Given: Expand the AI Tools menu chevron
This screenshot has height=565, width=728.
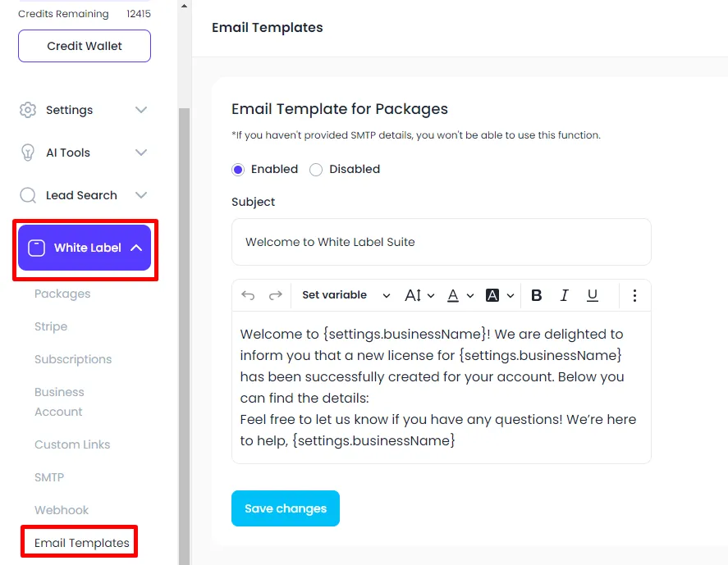Looking at the screenshot, I should [x=141, y=153].
